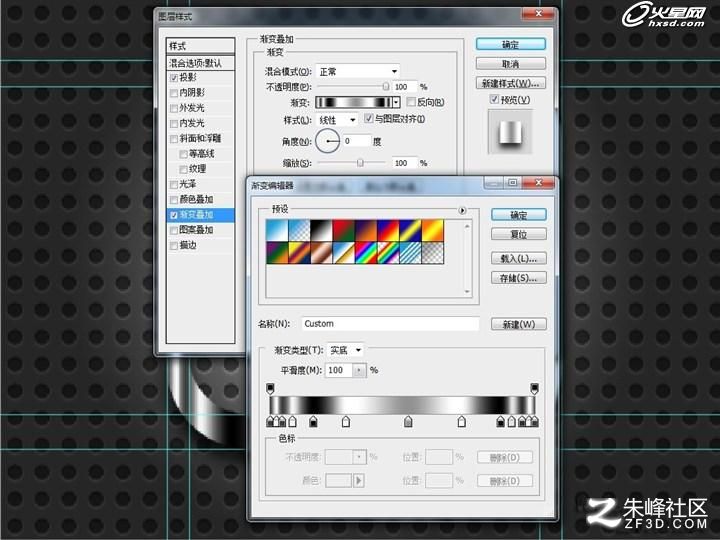Click up arrow of presets scrollbar
Screen dimensions: 720x540
467,226
